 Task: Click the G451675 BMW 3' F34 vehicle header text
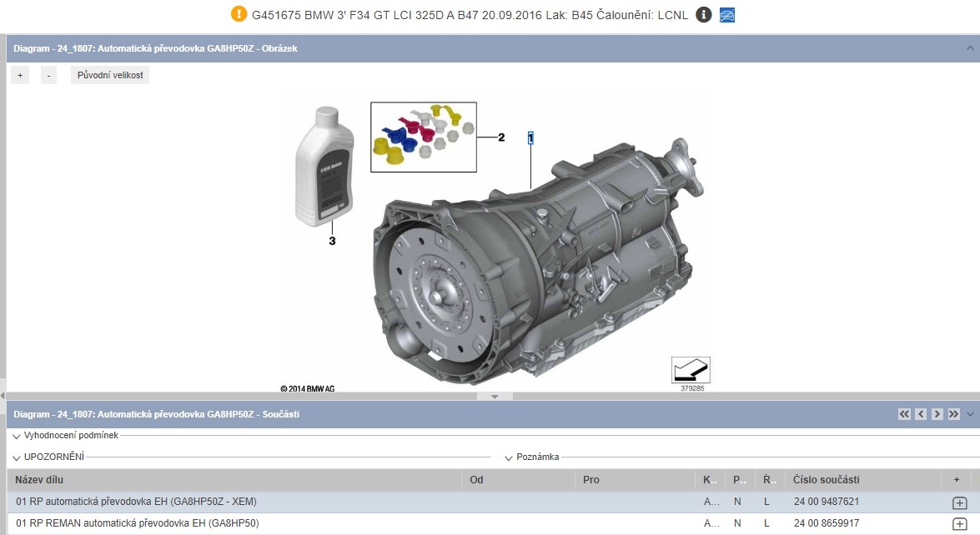(470, 15)
